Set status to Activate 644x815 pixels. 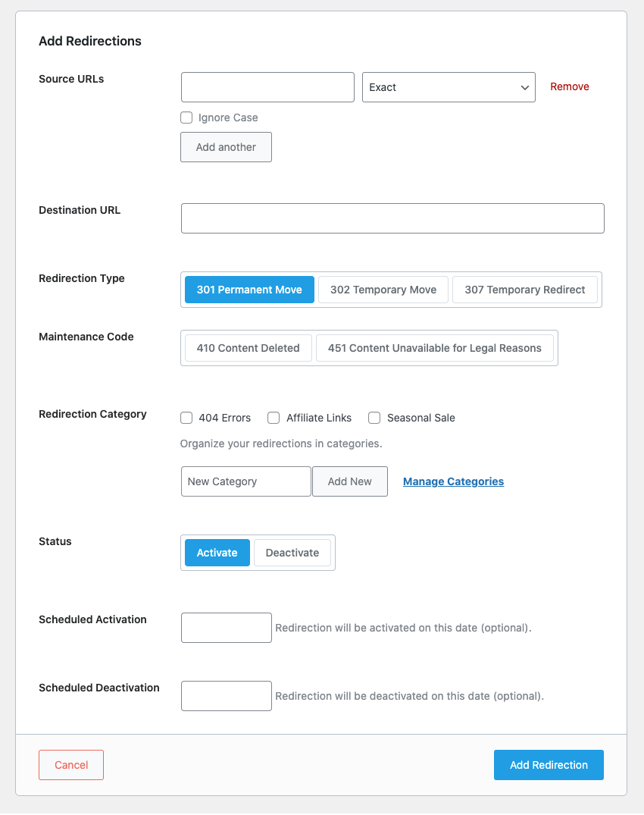click(x=217, y=553)
